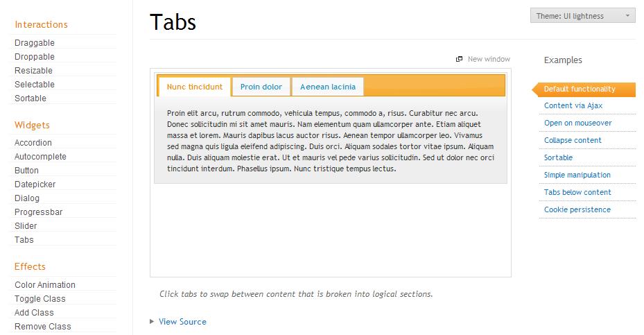Open the Cookie persistence example
The height and width of the screenshot is (335, 644).
pyautogui.click(x=577, y=209)
